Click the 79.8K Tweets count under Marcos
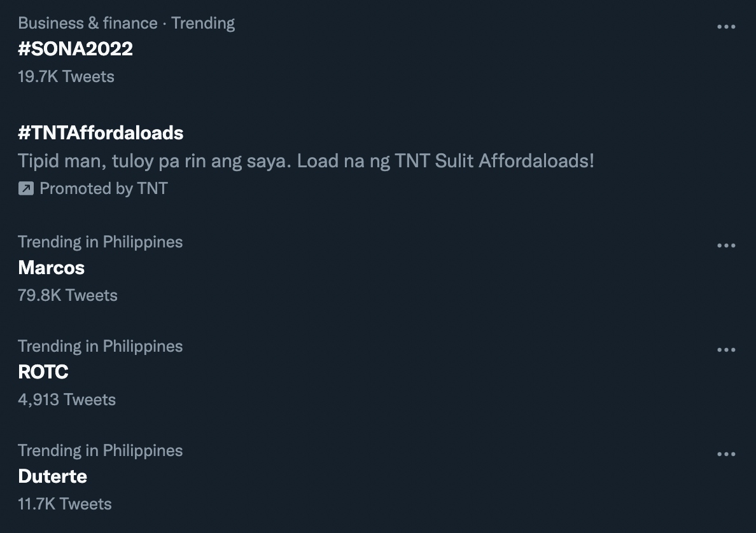This screenshot has height=533, width=756. pyautogui.click(x=67, y=295)
